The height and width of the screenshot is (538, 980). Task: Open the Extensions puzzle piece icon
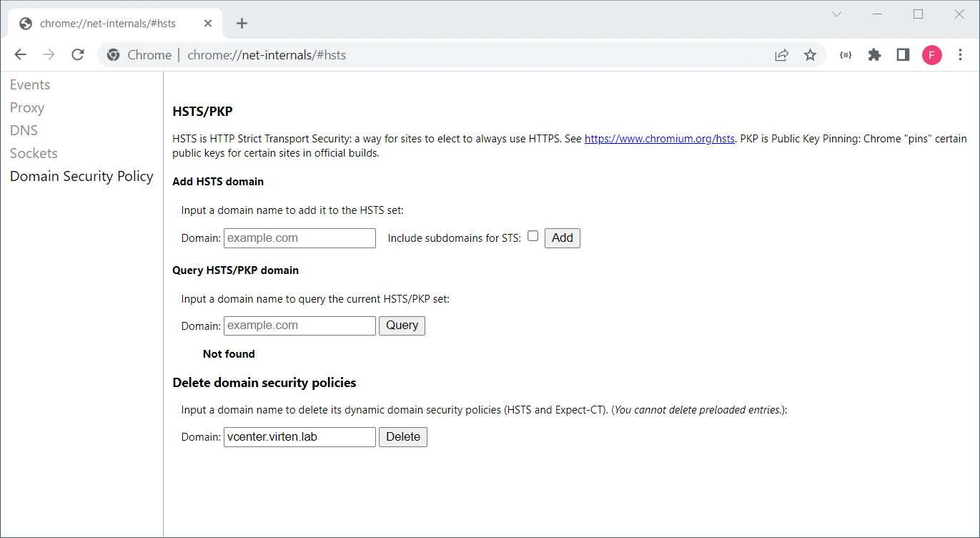coord(874,55)
